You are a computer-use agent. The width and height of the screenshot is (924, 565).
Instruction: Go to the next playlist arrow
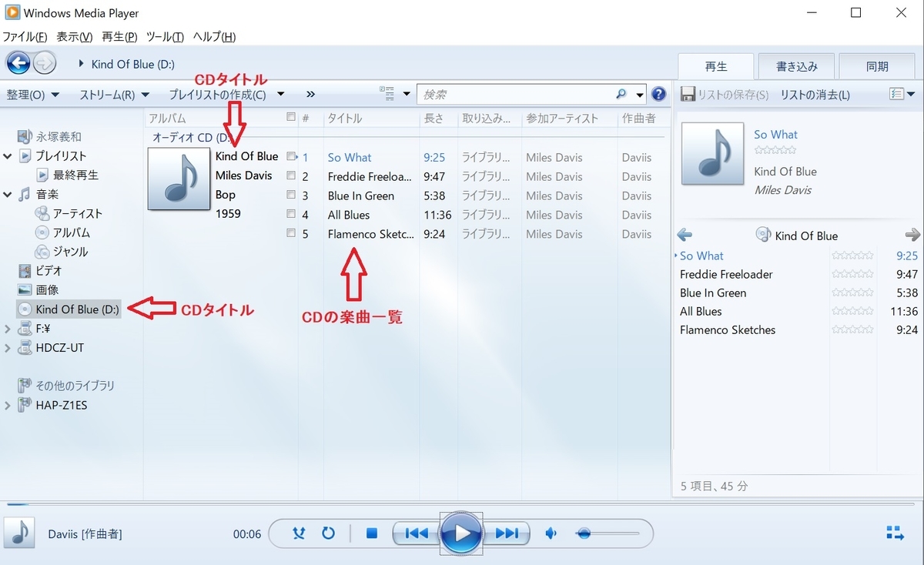[x=912, y=235]
